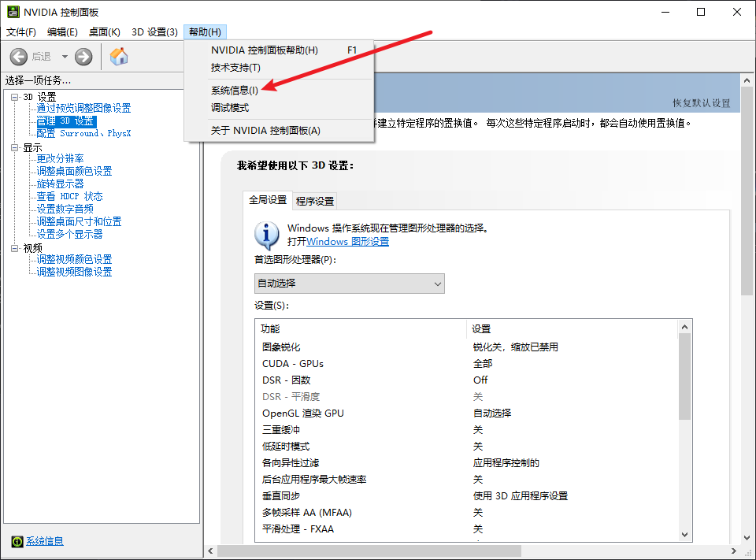This screenshot has height=560, width=756.
Task: Select the 平滑处理 - FXAA row
Action: click(466, 529)
